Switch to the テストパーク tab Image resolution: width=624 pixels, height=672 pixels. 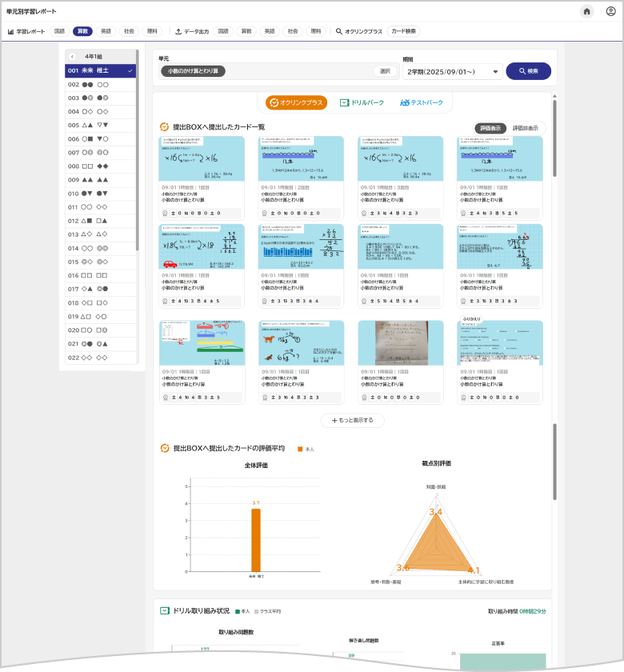click(x=421, y=102)
